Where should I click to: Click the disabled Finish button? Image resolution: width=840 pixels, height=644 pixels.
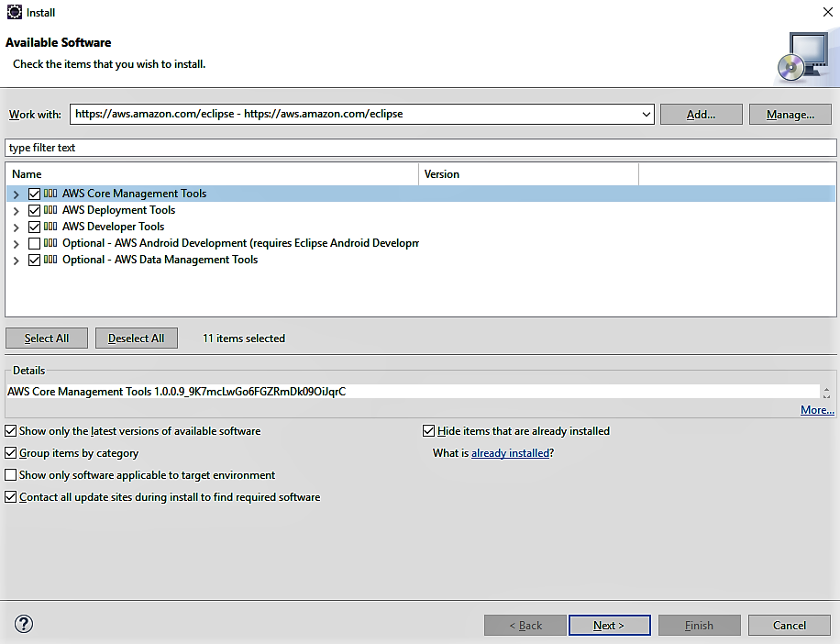(699, 626)
